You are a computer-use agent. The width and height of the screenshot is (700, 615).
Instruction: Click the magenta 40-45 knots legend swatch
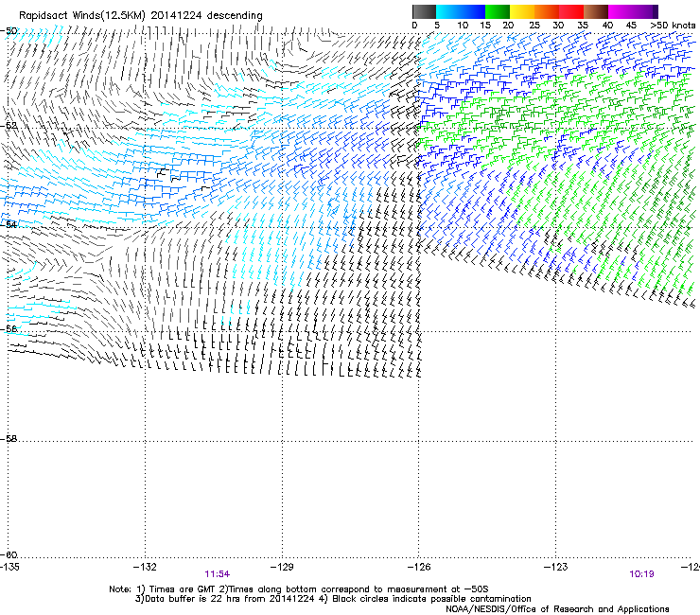[621, 11]
